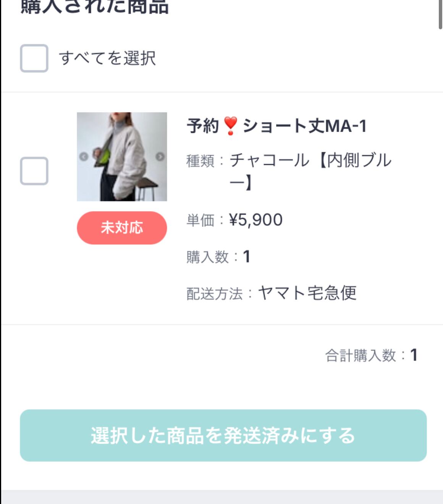Click the next-image arrow on the product photo
This screenshot has width=443, height=504.
[x=160, y=156]
